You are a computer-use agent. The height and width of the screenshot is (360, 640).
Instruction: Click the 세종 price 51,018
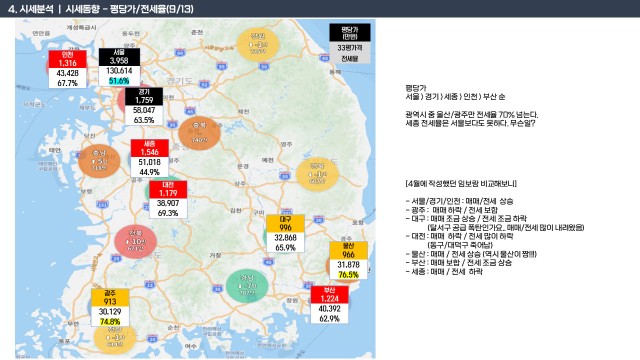point(149,162)
